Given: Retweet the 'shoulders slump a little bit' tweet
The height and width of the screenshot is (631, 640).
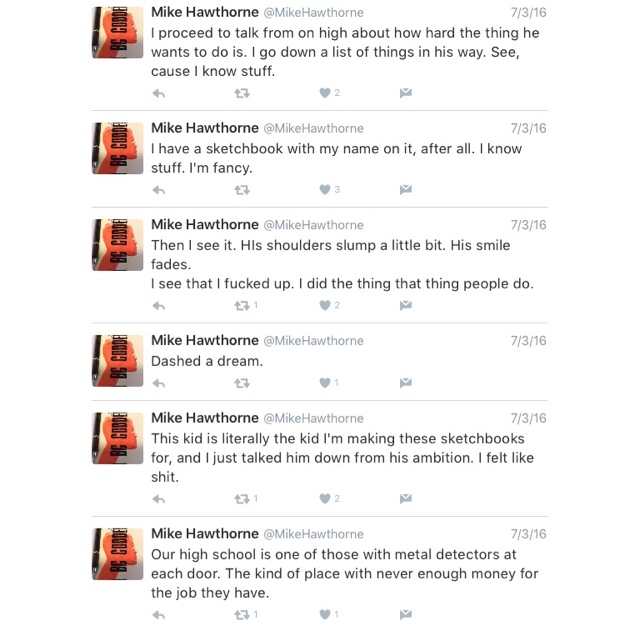Looking at the screenshot, I should point(242,306).
